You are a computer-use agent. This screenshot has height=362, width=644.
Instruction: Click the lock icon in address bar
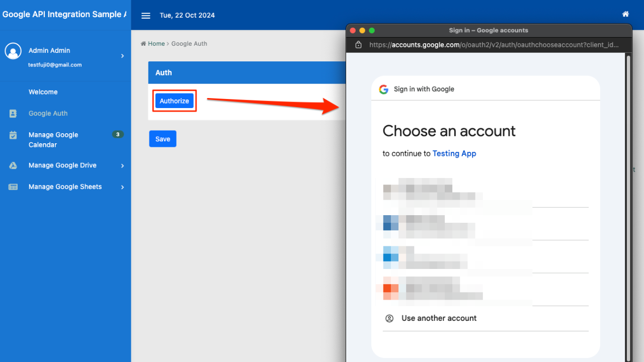click(x=358, y=45)
